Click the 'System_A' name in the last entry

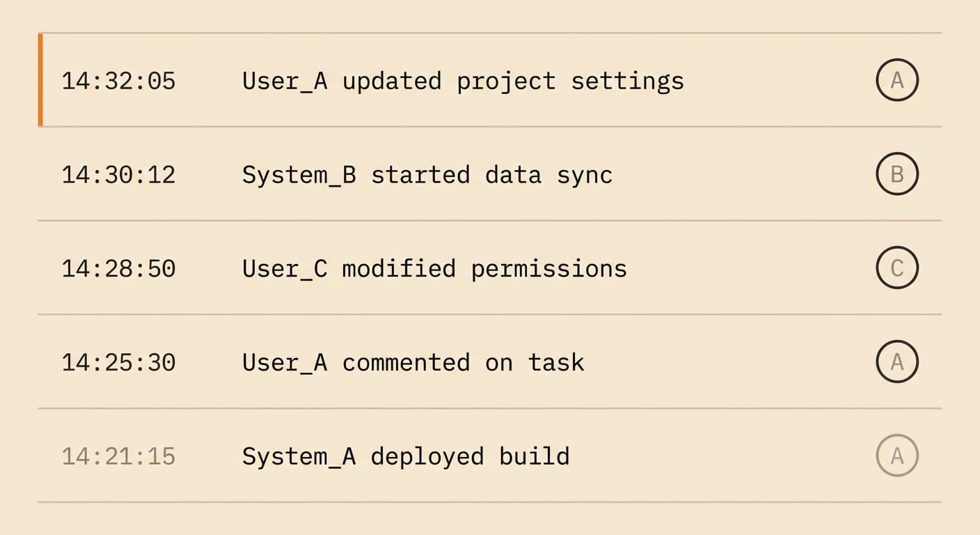299,457
